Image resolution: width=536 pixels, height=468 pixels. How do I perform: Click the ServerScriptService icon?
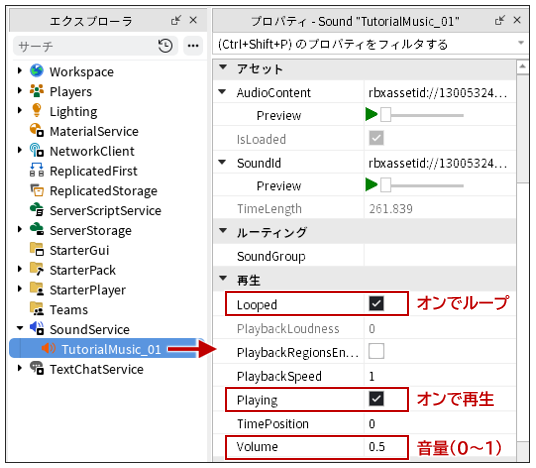click(37, 210)
